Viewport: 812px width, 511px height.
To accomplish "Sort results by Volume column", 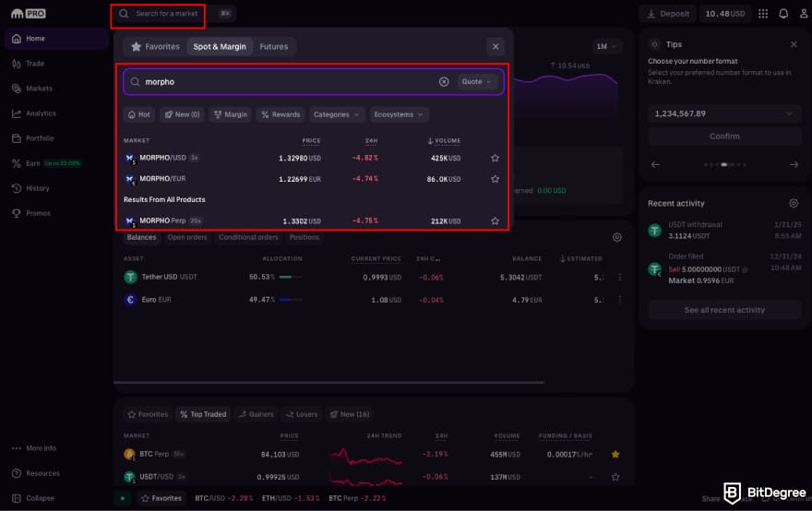I will click(x=444, y=141).
